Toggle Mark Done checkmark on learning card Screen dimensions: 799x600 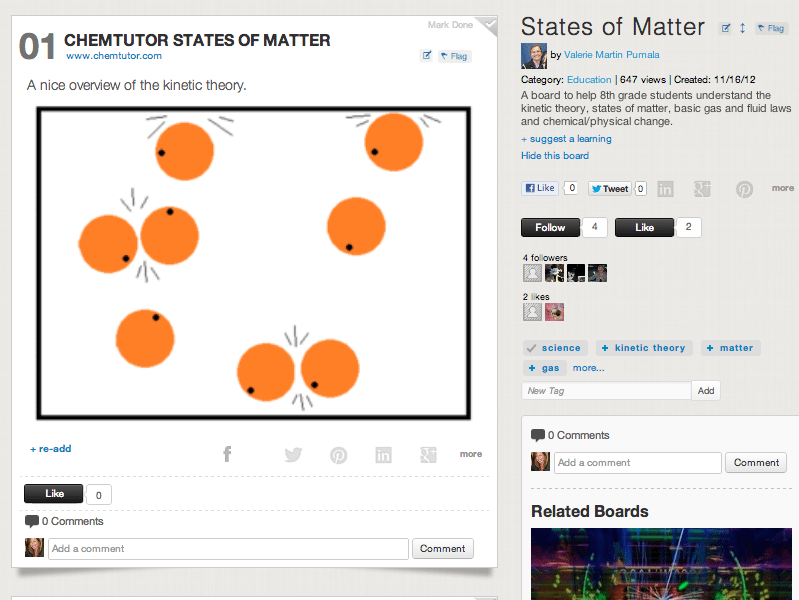pyautogui.click(x=489, y=24)
